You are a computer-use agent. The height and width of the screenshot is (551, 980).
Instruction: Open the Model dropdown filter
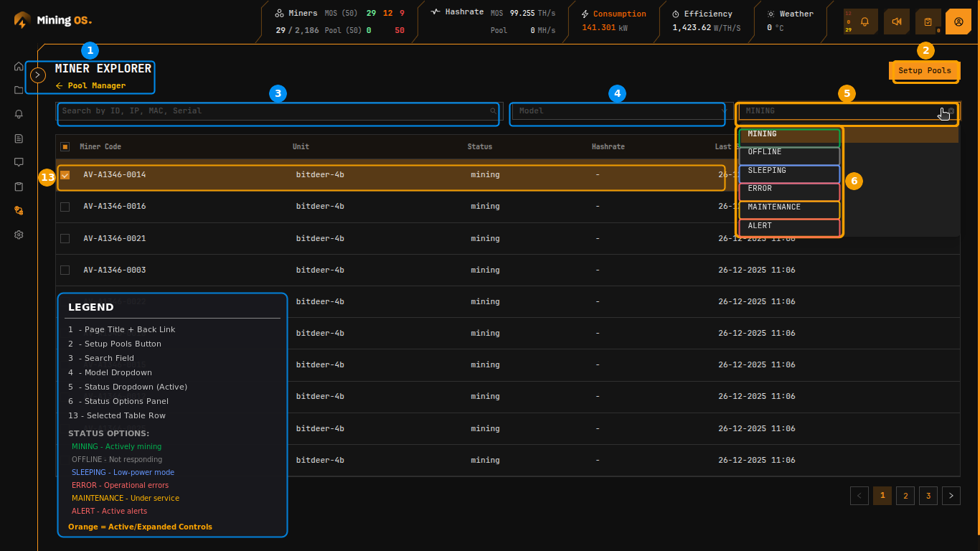[617, 111]
